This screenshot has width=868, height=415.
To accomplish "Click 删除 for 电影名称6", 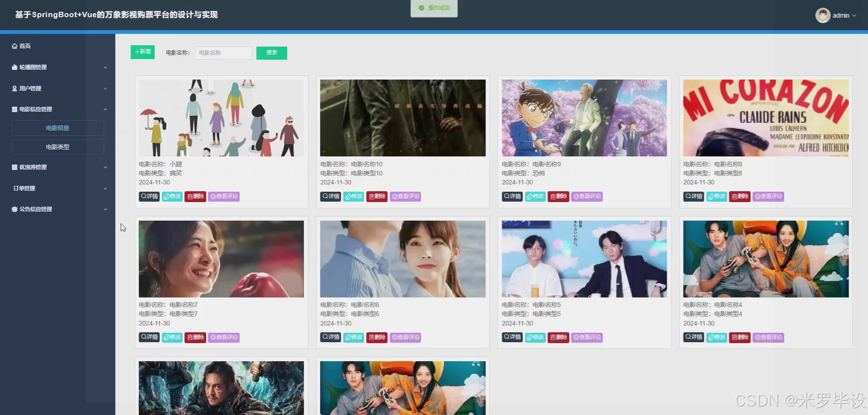I will [377, 337].
